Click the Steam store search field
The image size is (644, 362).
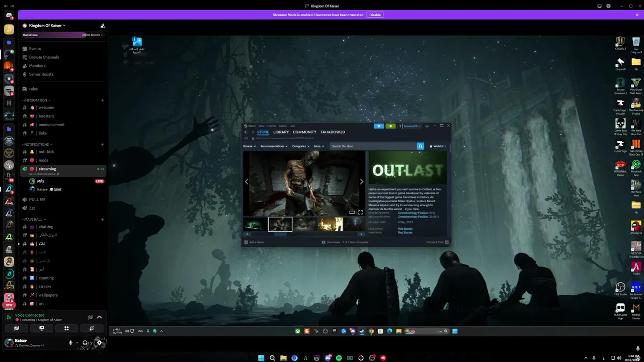tap(373, 146)
